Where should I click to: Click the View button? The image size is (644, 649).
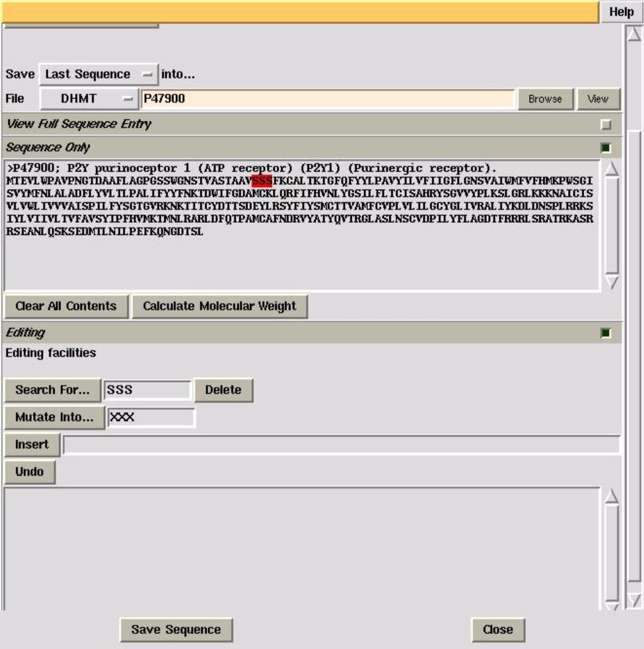pos(597,99)
